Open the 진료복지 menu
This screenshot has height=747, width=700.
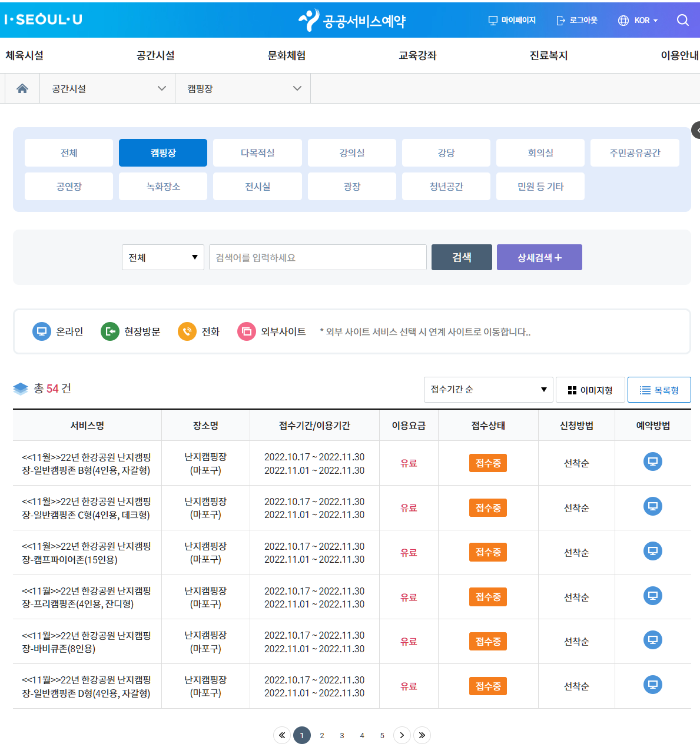tap(549, 55)
